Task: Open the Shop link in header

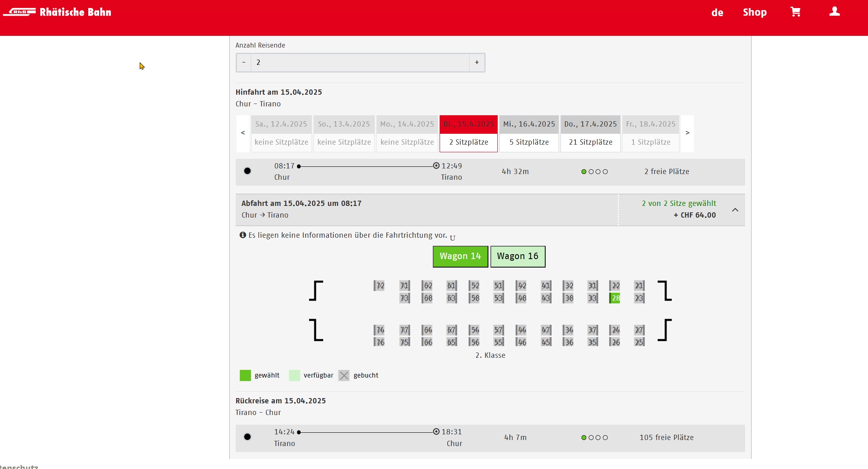Action: (x=754, y=12)
